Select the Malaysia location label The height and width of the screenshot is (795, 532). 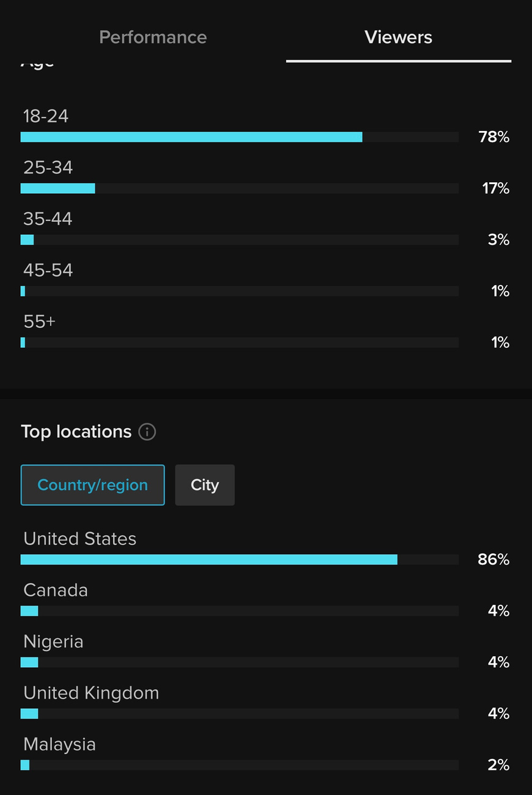59,744
